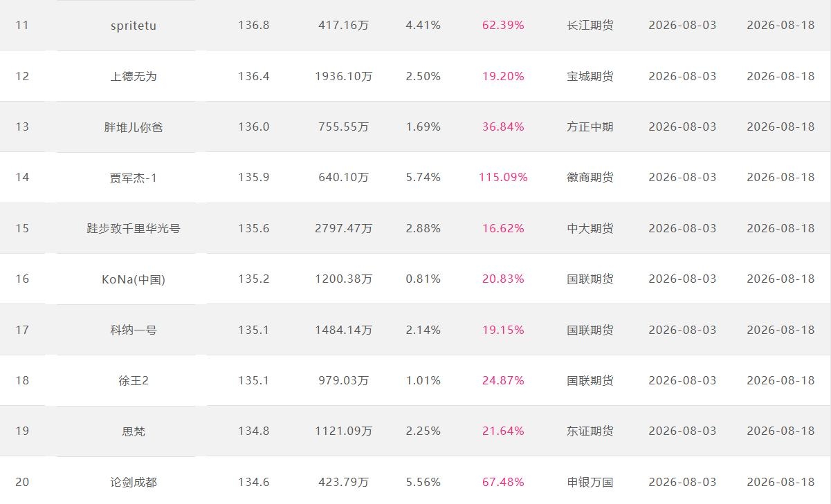Image resolution: width=831 pixels, height=504 pixels.
Task: Select the 胖堆儿你爸 account name
Action: pos(134,127)
